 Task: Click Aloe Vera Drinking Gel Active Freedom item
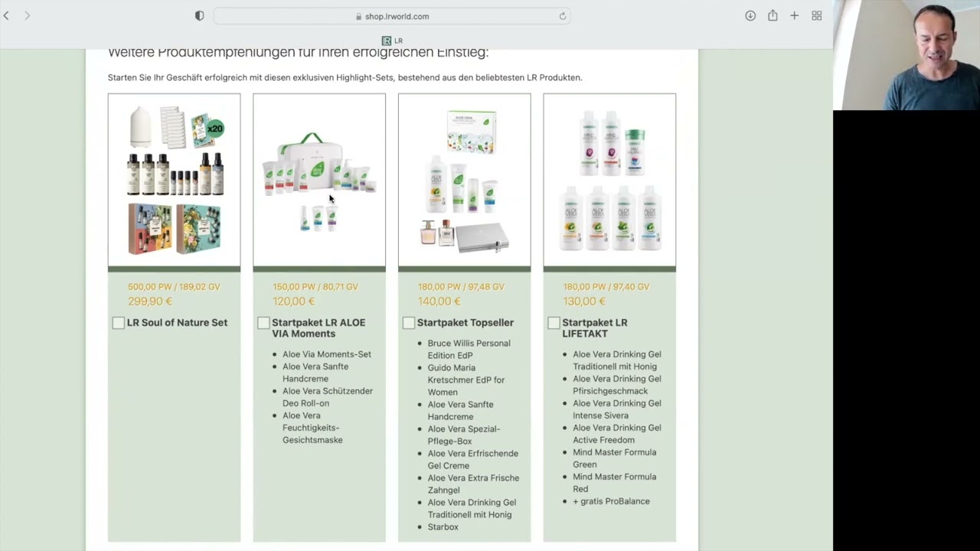617,434
